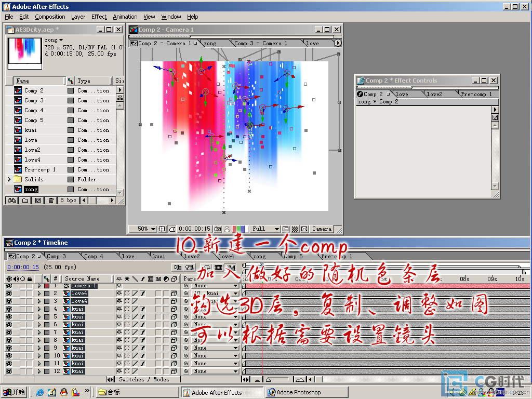532x399 pixels.
Task: Click the 8 bpc color depth button
Action: click(x=68, y=201)
